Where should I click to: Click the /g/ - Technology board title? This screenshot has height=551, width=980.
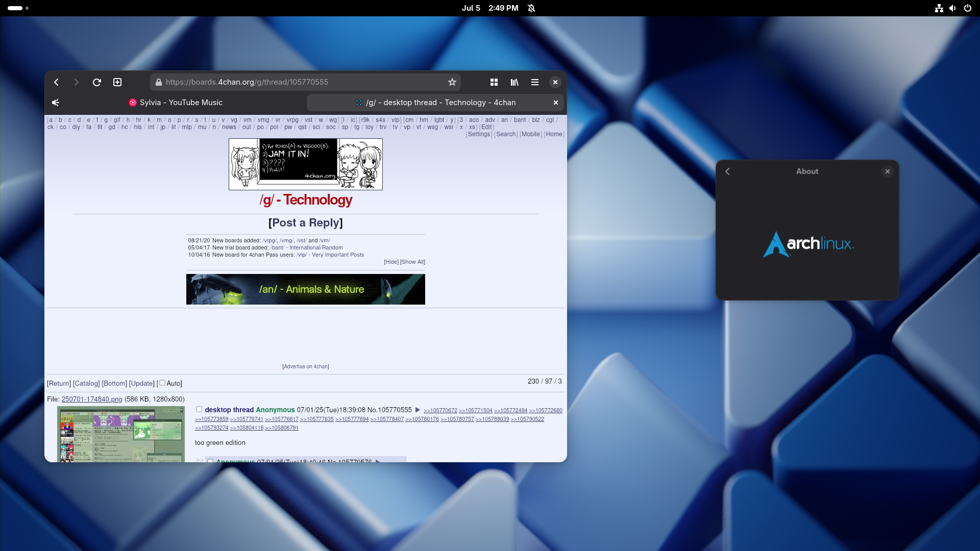pos(306,199)
